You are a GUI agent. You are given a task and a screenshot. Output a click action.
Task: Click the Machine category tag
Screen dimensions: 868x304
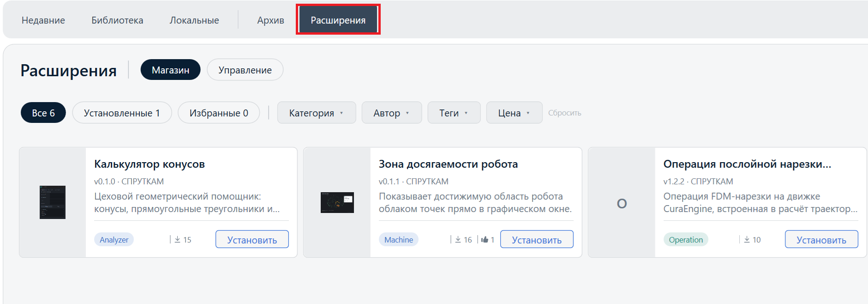coord(399,239)
